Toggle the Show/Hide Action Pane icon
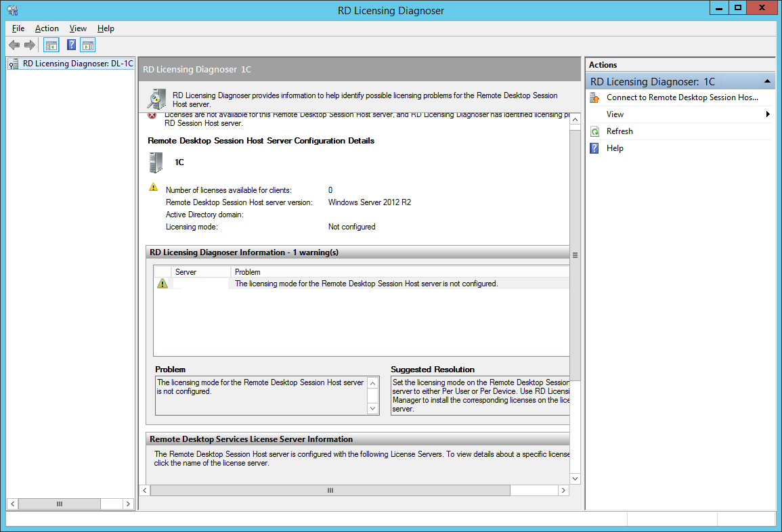Image resolution: width=782 pixels, height=532 pixels. tap(88, 45)
